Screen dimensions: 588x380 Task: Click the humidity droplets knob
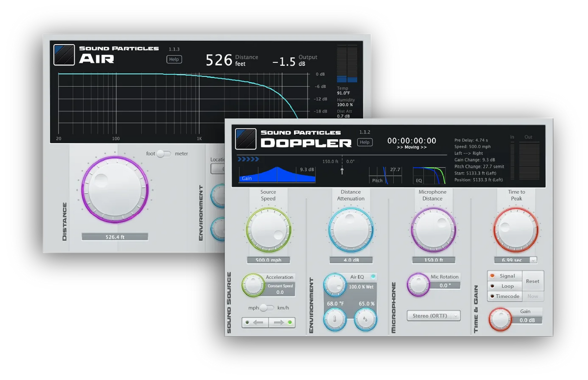366,319
